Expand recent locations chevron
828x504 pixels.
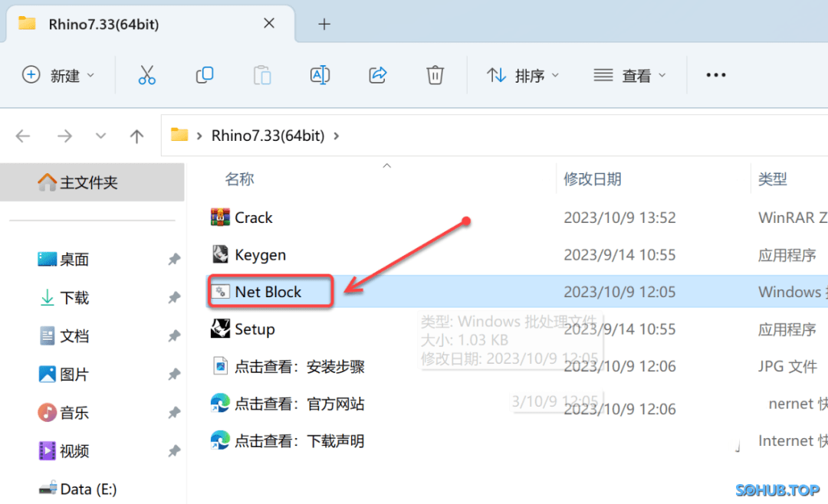[100, 136]
